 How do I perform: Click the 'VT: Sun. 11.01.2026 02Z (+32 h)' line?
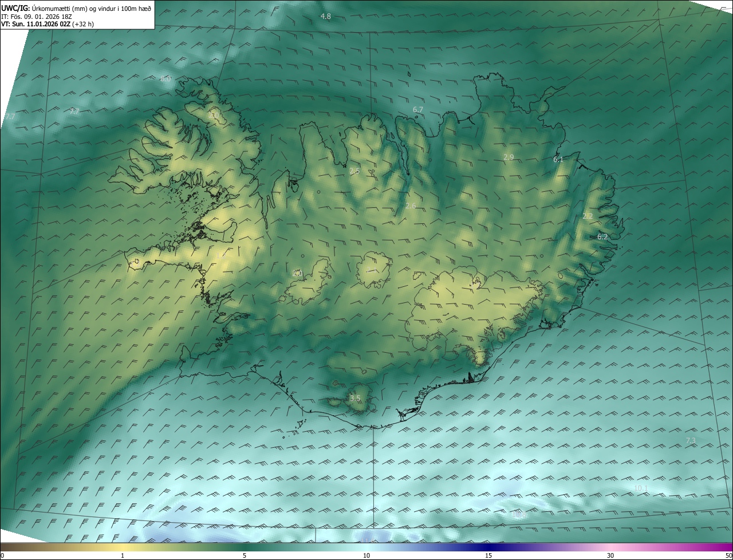coord(48,24)
